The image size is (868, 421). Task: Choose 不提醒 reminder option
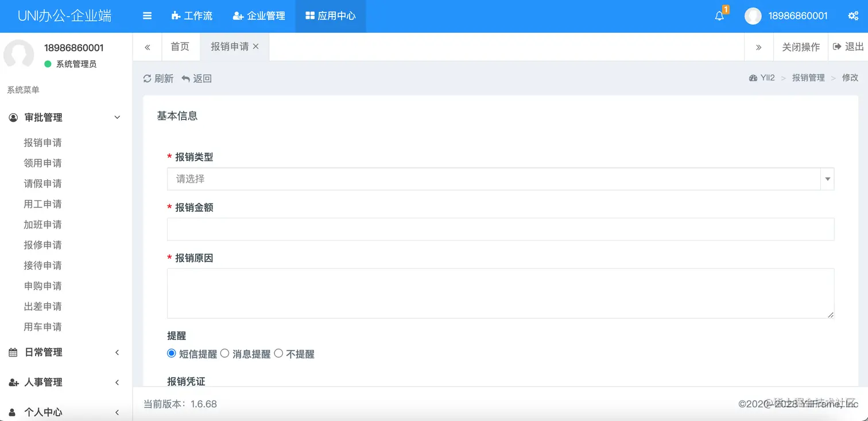(x=278, y=353)
